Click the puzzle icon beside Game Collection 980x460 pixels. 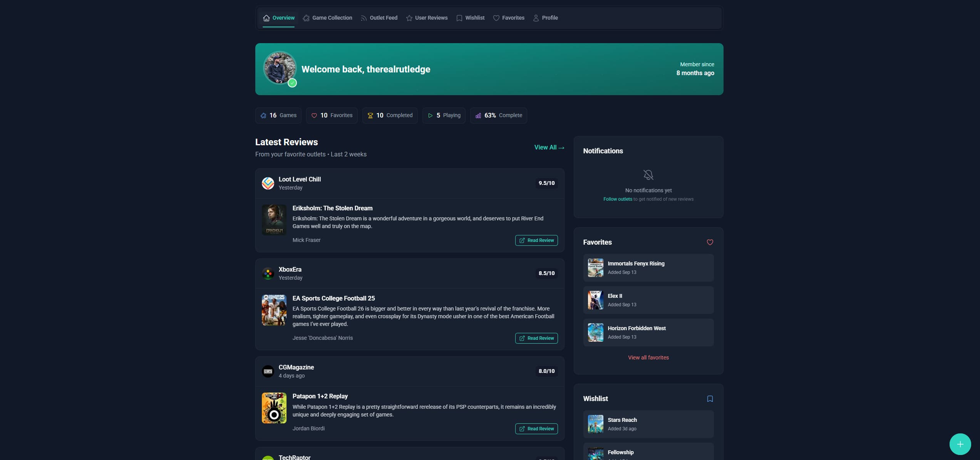(x=306, y=18)
